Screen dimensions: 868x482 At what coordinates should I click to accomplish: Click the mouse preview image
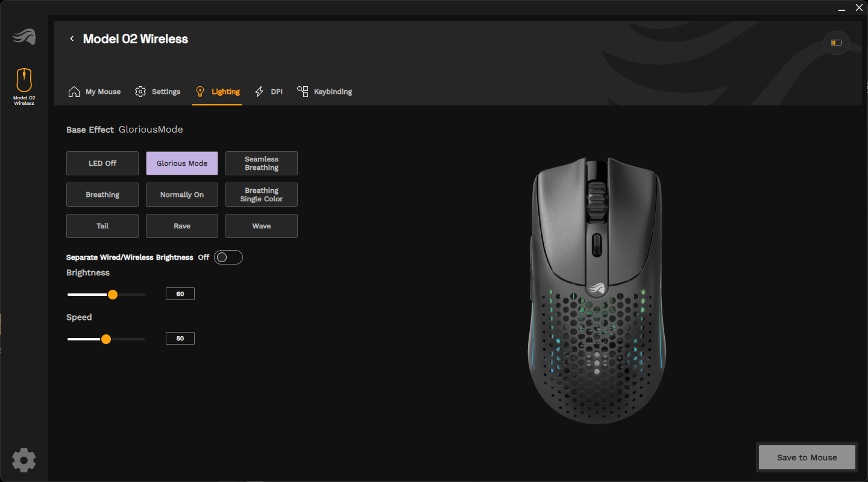[x=597, y=290]
